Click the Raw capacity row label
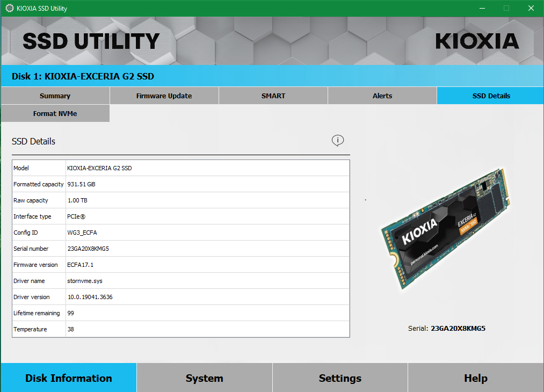The image size is (544, 392). pyautogui.click(x=31, y=200)
